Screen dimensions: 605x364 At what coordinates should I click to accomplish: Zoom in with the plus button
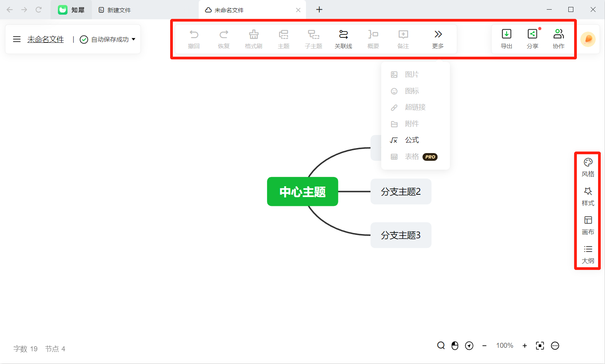coord(525,346)
